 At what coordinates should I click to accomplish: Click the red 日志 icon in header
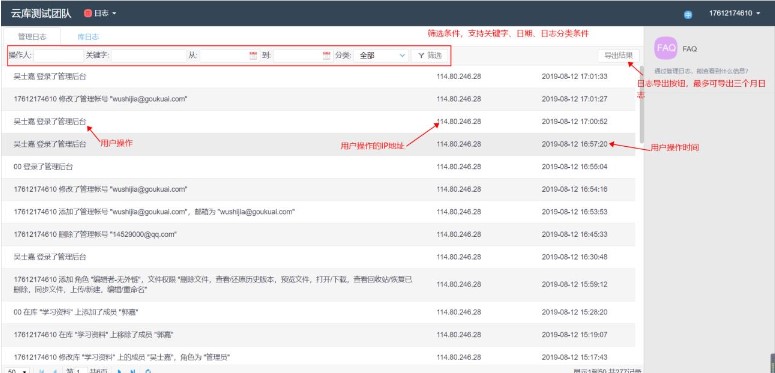point(88,13)
